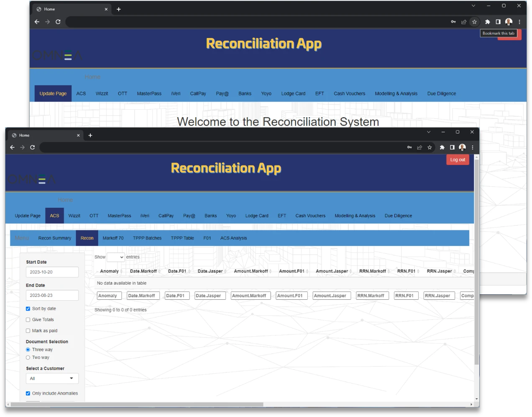Image resolution: width=532 pixels, height=417 pixels.
Task: Open the TPPP Batches sub-tab
Action: [147, 238]
